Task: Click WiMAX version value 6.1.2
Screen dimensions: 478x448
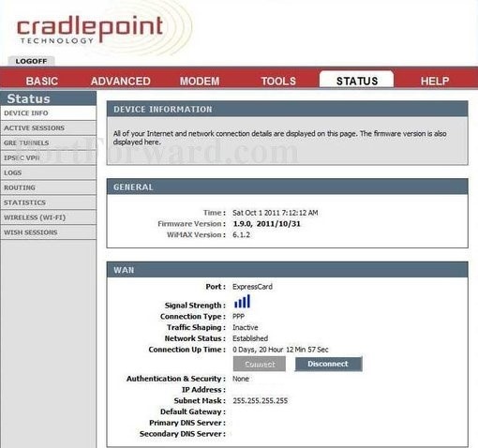Action: click(x=241, y=234)
